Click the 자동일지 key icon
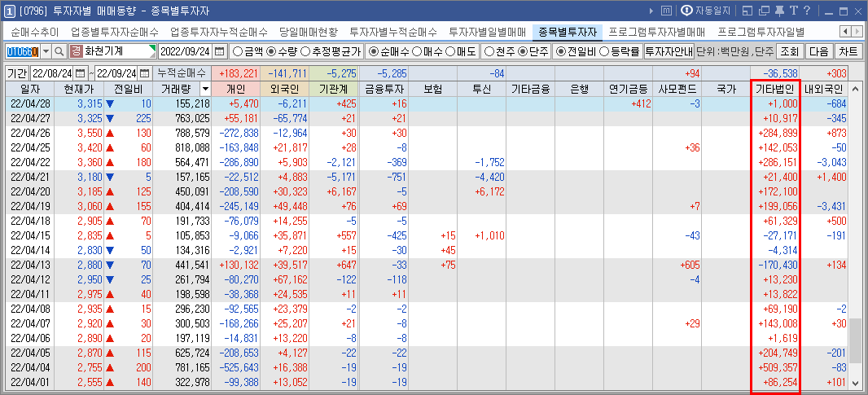Image resolution: width=868 pixels, height=395 pixels. coord(686,11)
